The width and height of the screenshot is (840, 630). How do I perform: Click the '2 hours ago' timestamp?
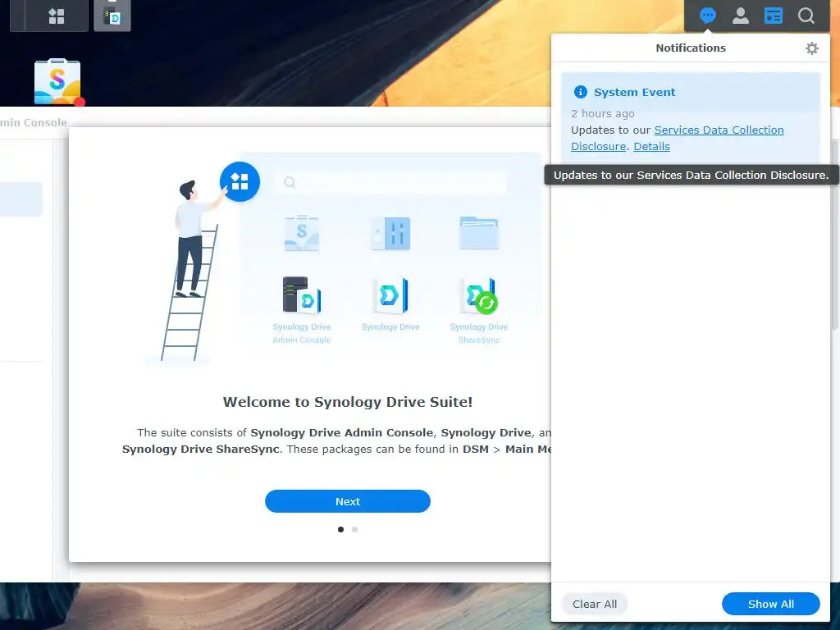603,113
